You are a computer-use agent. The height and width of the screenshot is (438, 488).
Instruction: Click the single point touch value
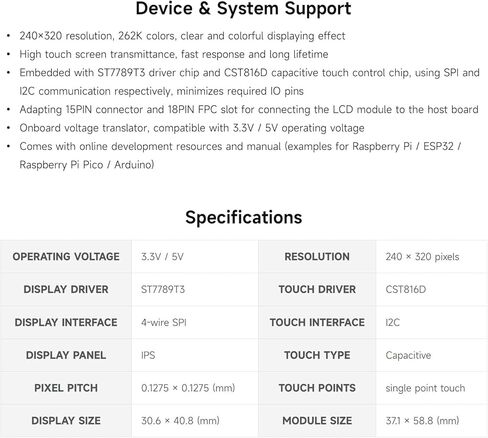[425, 388]
